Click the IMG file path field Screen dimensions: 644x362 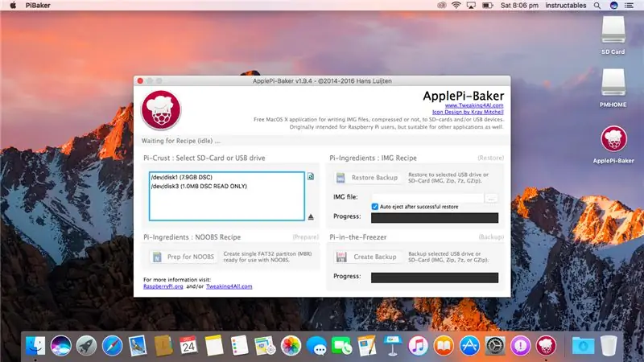(x=427, y=198)
